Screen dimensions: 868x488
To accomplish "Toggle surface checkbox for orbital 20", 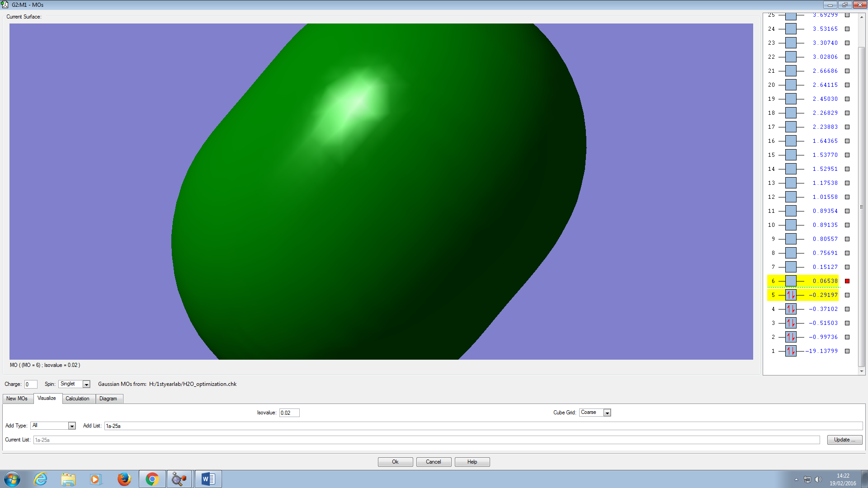I will pyautogui.click(x=847, y=85).
